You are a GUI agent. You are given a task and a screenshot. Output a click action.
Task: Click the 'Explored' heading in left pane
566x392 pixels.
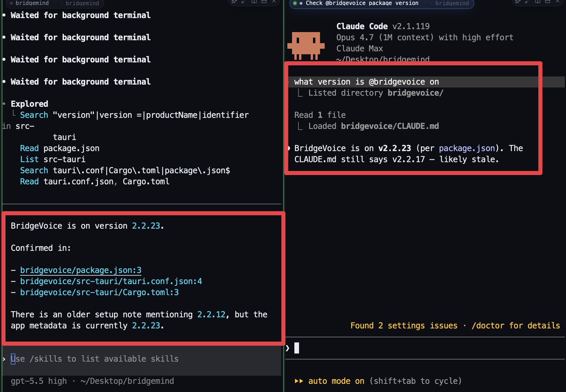pos(29,104)
